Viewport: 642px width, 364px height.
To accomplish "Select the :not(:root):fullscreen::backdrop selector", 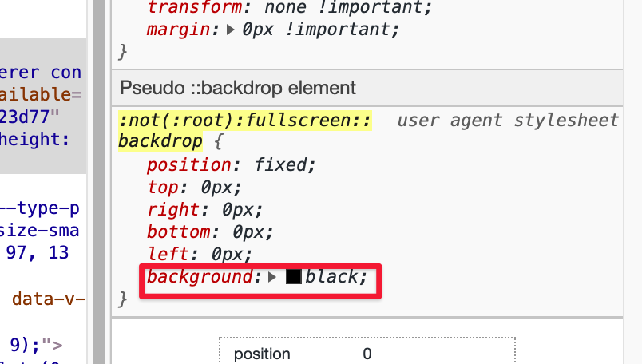I will click(x=244, y=131).
